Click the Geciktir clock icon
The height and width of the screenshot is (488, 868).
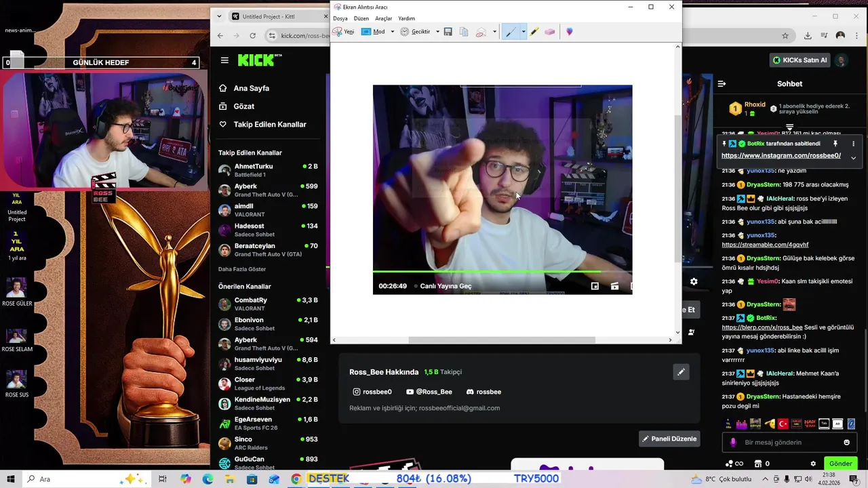pos(405,32)
